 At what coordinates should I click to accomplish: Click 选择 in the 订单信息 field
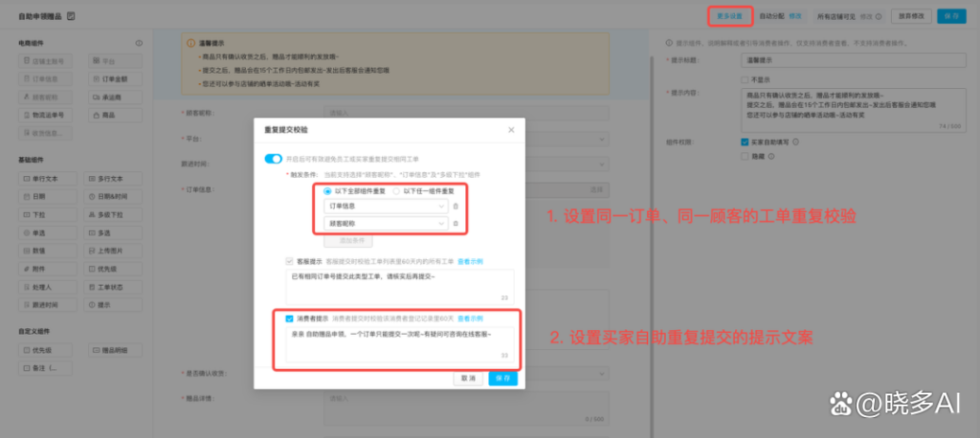coord(597,190)
